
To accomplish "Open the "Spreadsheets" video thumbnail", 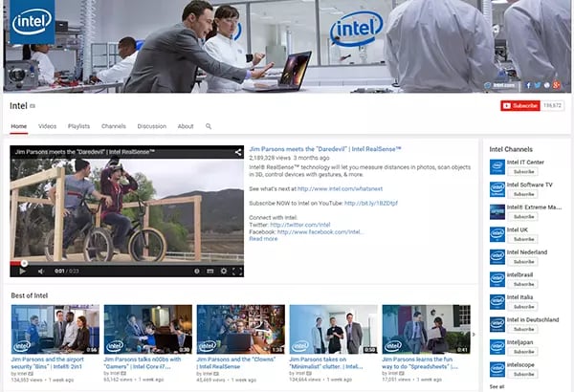I will tap(426, 330).
